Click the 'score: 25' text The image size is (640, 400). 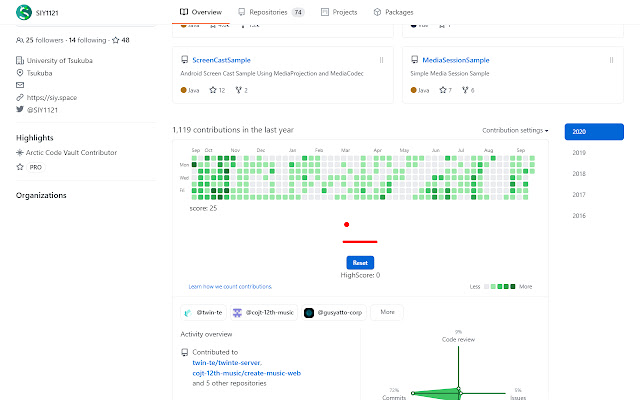[203, 208]
